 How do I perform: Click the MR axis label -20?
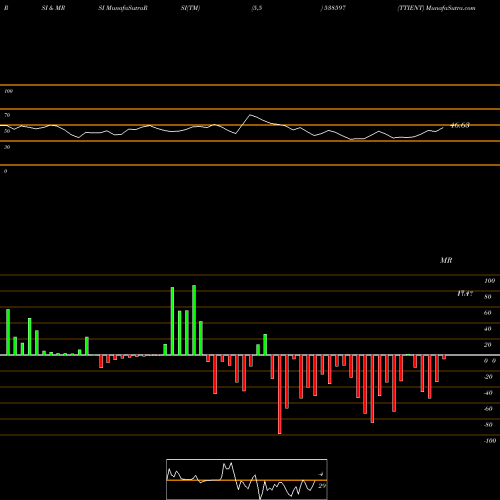pos(488,377)
